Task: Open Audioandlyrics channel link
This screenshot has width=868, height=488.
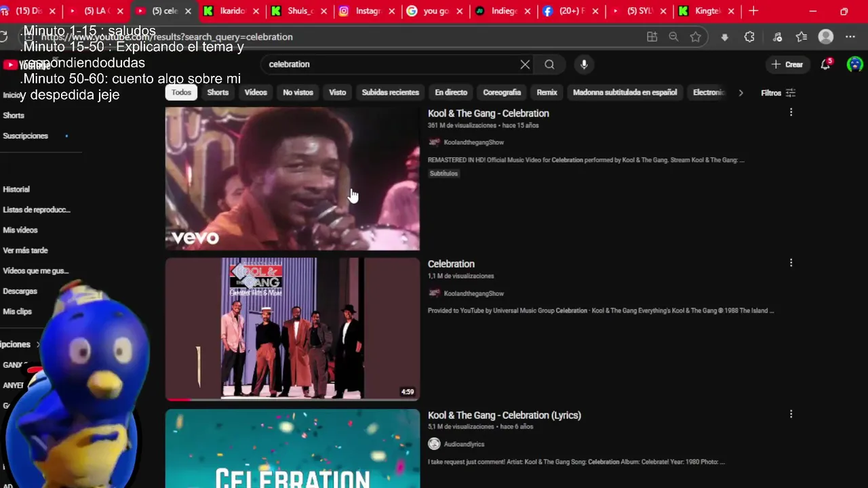Action: pyautogui.click(x=464, y=444)
